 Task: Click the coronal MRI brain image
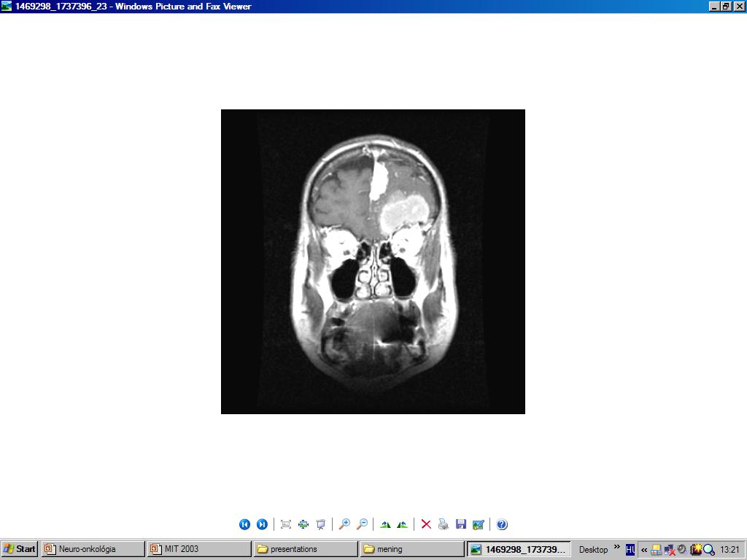click(373, 262)
